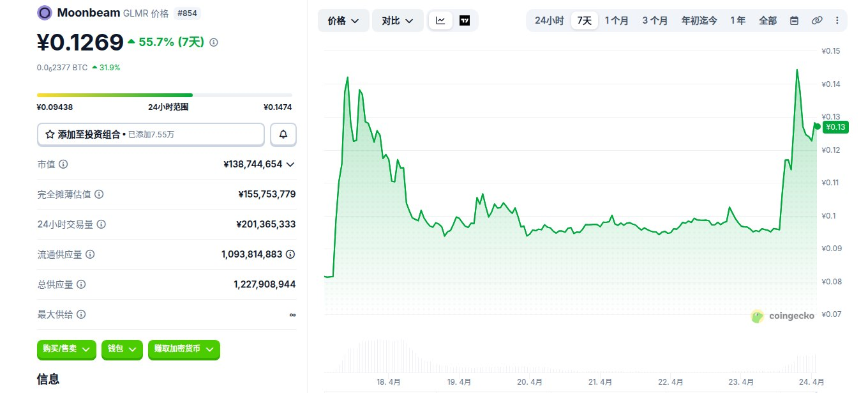Click the ¥0.09438 low range value
Image resolution: width=868 pixels, height=393 pixels.
click(54, 107)
